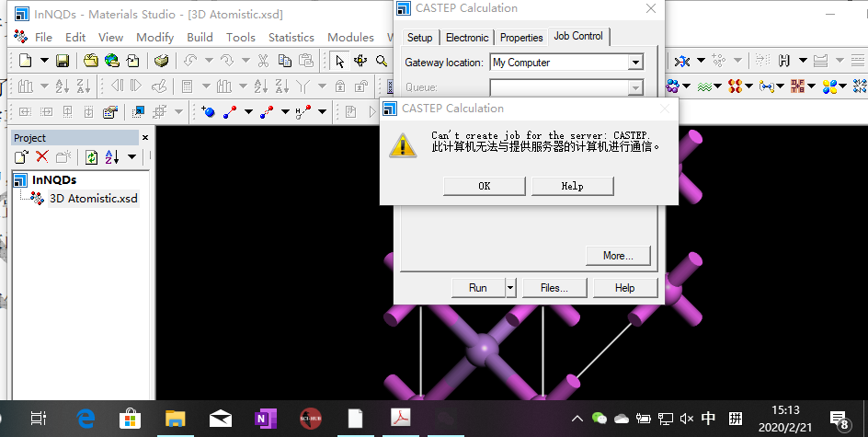Image resolution: width=868 pixels, height=437 pixels.
Task: Click the red X delete icon in Project panel
Action: point(42,157)
